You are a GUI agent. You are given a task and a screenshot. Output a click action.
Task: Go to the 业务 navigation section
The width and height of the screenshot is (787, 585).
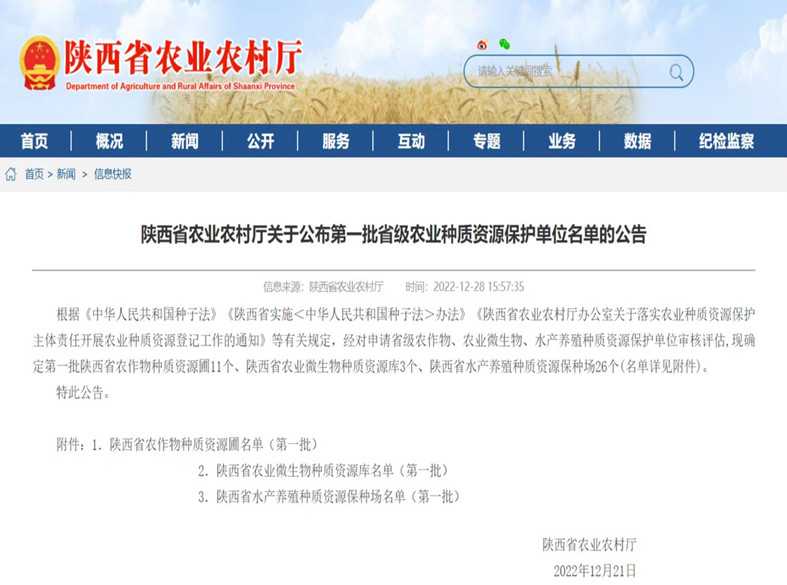(x=562, y=141)
